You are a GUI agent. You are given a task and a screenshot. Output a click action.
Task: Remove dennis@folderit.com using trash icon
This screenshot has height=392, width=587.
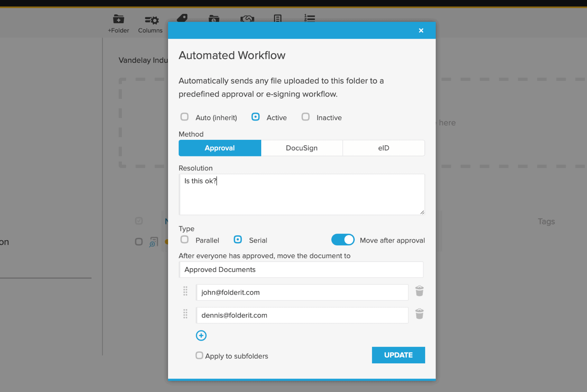pyautogui.click(x=419, y=314)
